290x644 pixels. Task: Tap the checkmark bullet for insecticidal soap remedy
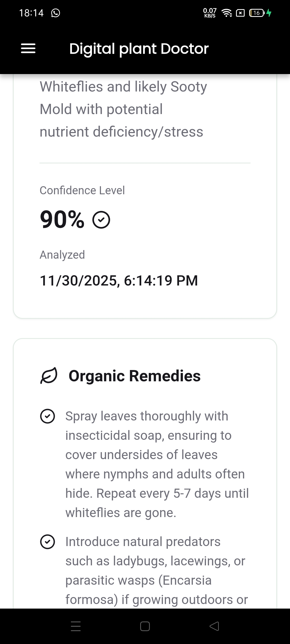pos(48,416)
